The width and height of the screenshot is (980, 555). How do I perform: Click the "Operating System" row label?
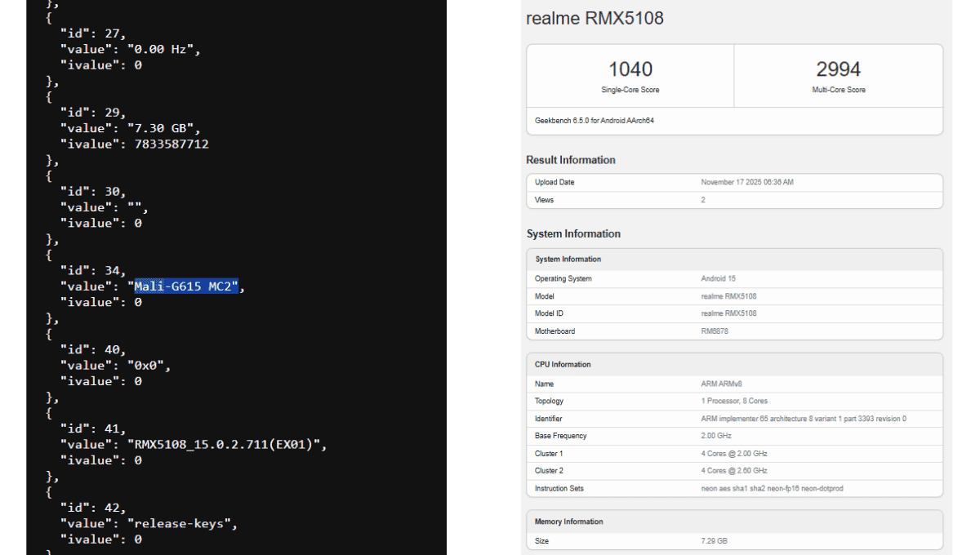[x=563, y=279]
